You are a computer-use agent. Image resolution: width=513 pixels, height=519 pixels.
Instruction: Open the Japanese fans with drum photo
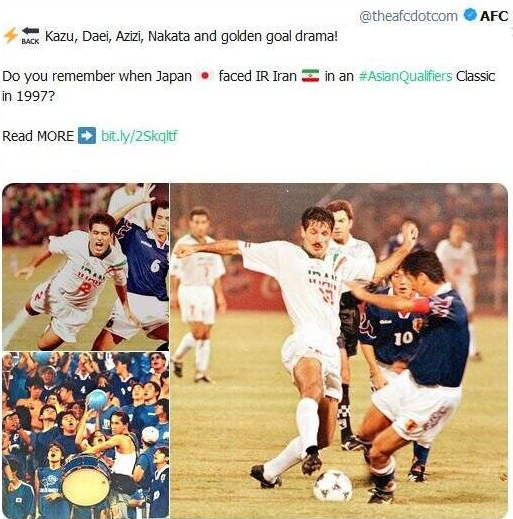85,435
